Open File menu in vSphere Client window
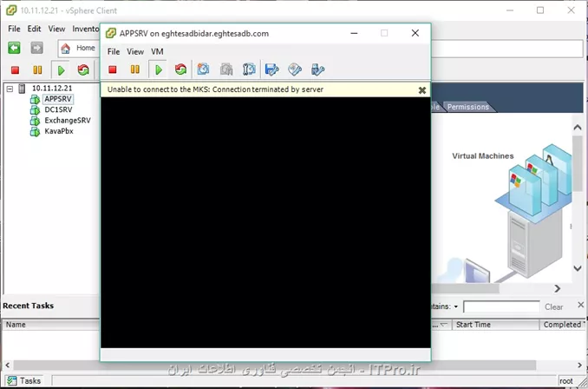Screen dimensions: 588x389 (14, 29)
